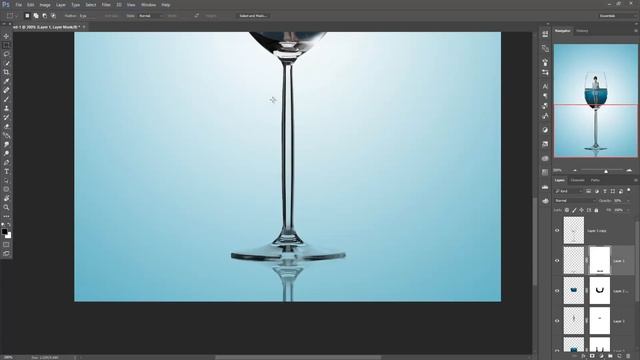This screenshot has width=640, height=360.
Task: Toggle lock transparent pixels in Layers panel
Action: point(567,210)
